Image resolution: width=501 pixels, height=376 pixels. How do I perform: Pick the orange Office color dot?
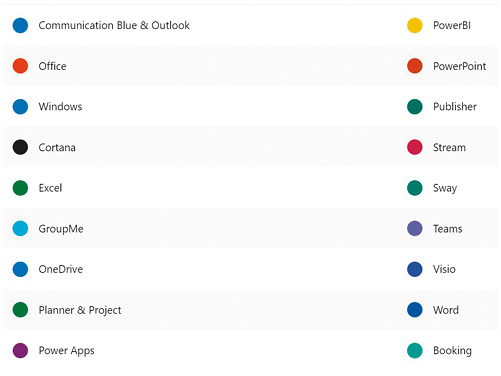pyautogui.click(x=20, y=66)
